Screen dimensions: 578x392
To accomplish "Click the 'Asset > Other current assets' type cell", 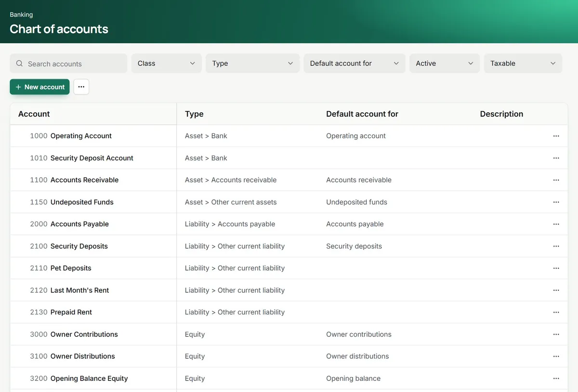I will tap(231, 202).
